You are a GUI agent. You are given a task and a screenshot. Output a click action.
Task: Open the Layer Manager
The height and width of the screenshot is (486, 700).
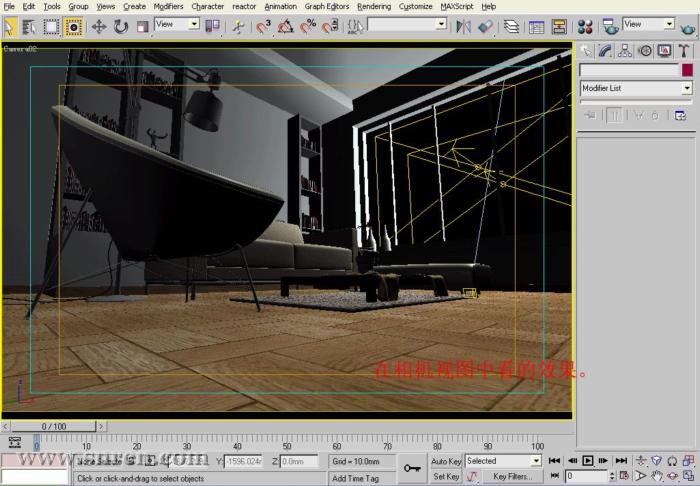pyautogui.click(x=512, y=26)
